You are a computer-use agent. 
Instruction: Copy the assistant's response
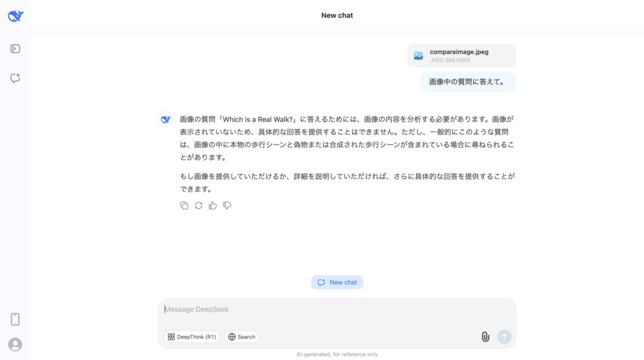(184, 205)
